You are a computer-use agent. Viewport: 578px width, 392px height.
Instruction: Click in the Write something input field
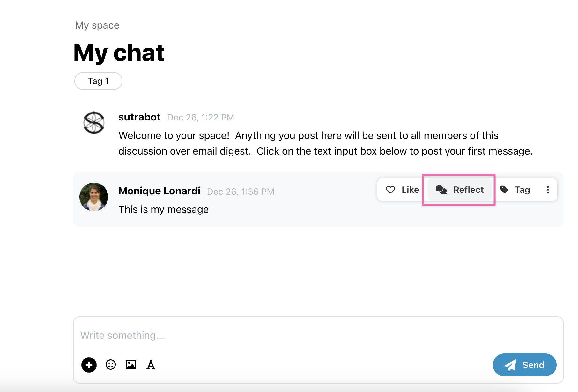(x=318, y=335)
